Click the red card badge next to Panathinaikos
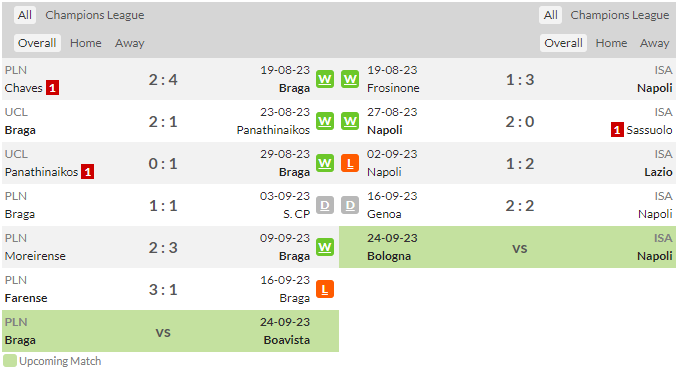Image resolution: width=679 pixels, height=383 pixels. [x=87, y=172]
